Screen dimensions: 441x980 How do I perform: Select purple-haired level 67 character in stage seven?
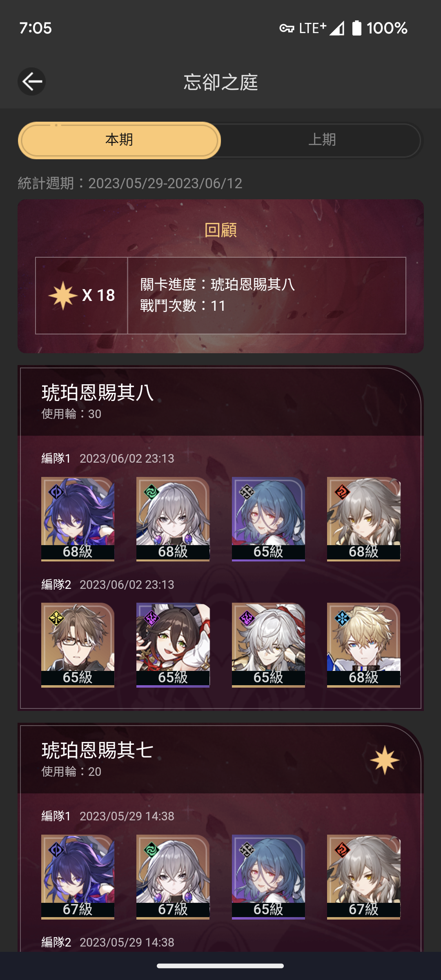(78, 877)
